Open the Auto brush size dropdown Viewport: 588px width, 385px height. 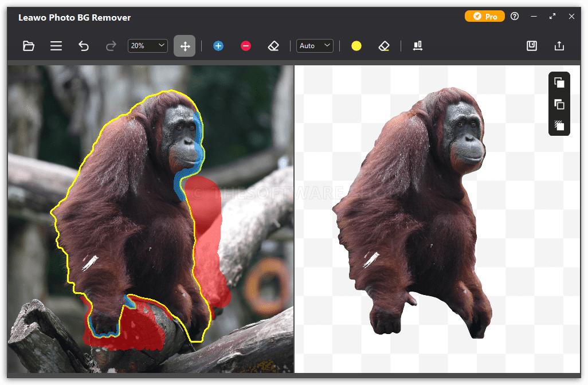(315, 46)
